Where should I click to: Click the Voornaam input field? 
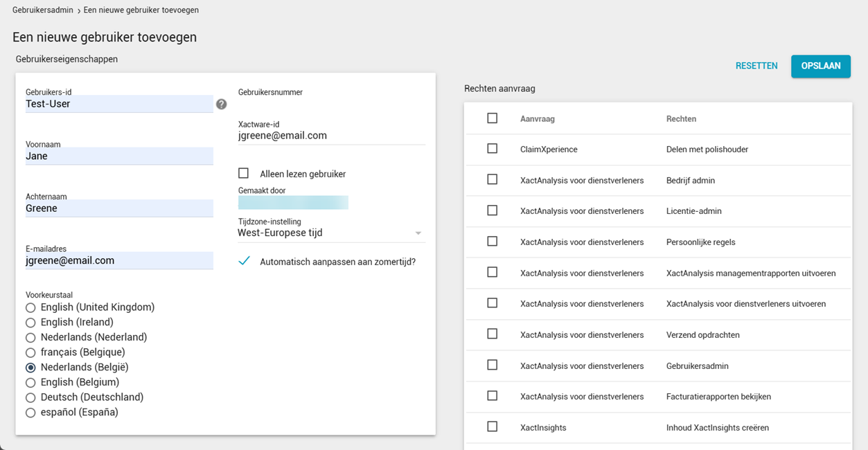(x=118, y=156)
